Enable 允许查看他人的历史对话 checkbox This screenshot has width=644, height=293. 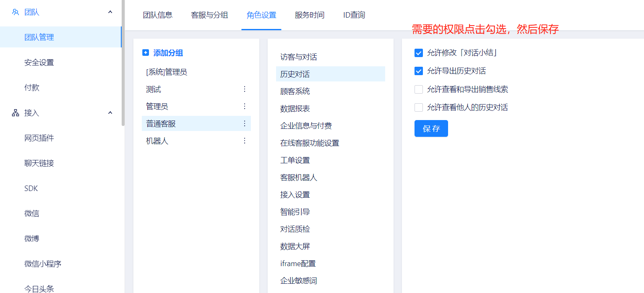pos(418,107)
